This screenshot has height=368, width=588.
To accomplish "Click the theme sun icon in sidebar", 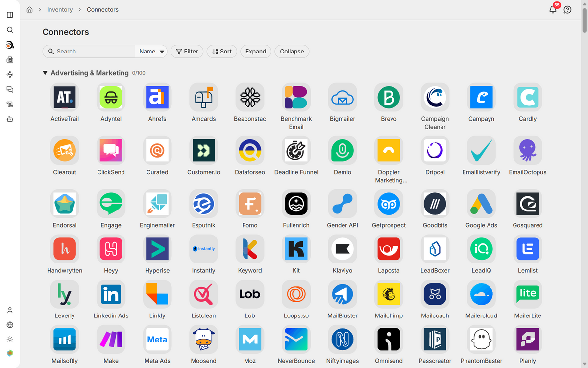I will coord(10,339).
